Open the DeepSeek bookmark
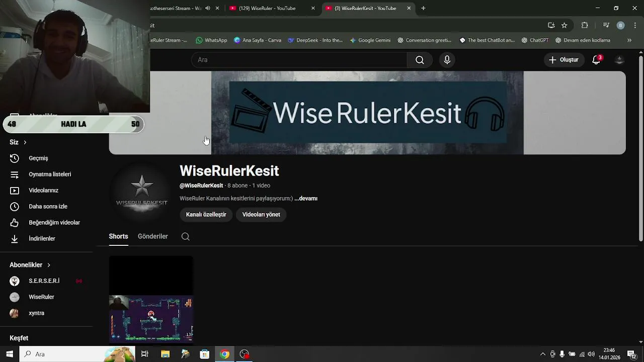This screenshot has height=362, width=644. (315, 40)
